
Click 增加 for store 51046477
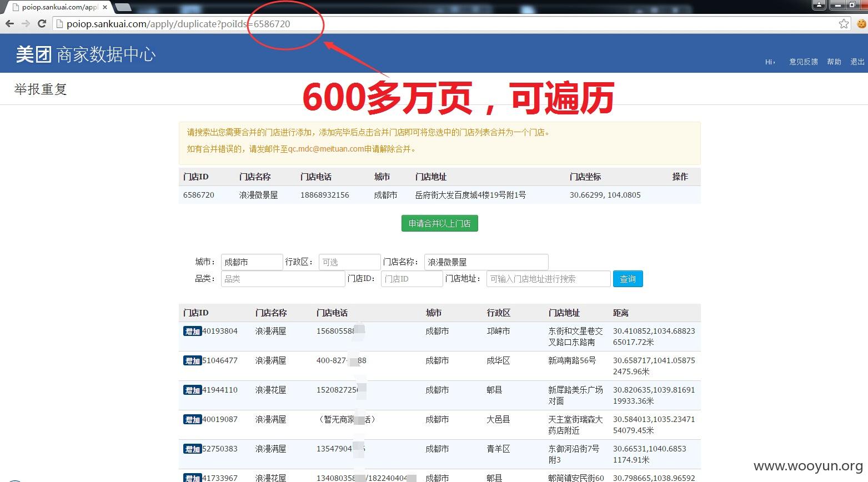[192, 361]
